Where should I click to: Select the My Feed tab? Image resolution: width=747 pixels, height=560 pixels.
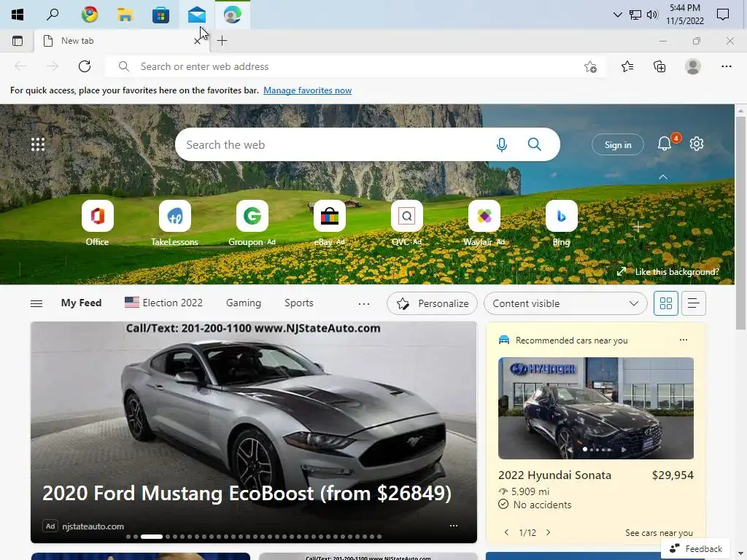(81, 303)
